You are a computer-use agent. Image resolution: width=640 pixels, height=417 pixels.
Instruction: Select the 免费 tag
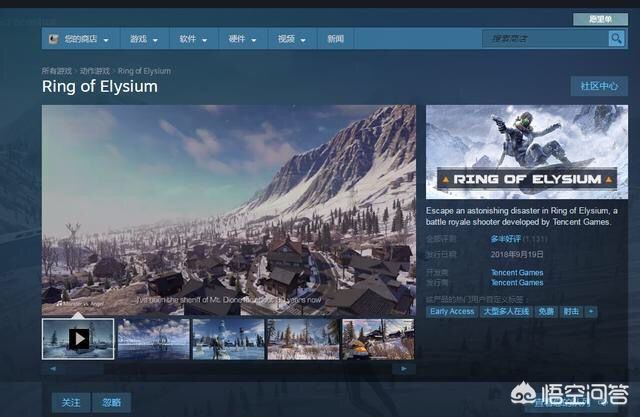tap(546, 312)
